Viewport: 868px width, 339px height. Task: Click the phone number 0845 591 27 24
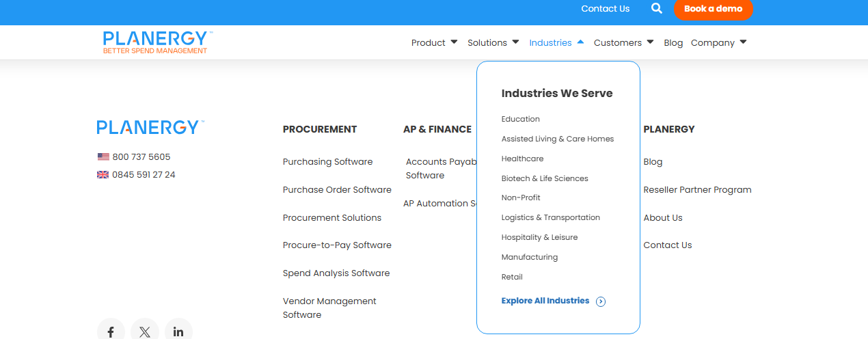pos(144,174)
